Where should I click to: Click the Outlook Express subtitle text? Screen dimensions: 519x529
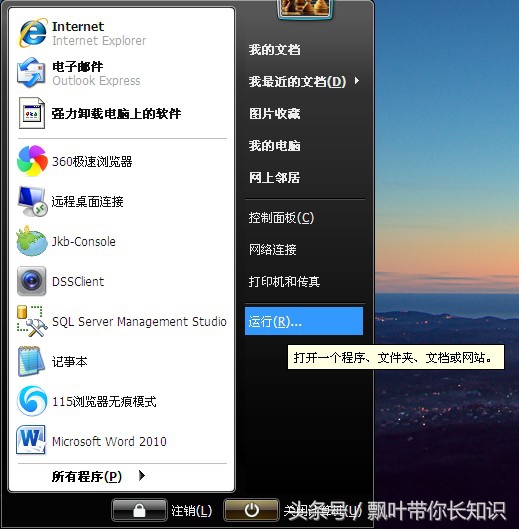(96, 81)
